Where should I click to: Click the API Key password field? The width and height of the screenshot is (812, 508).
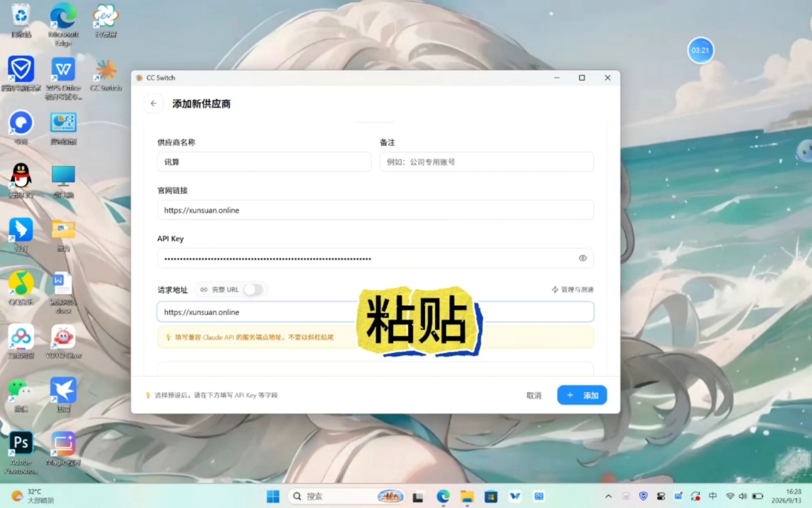point(376,258)
